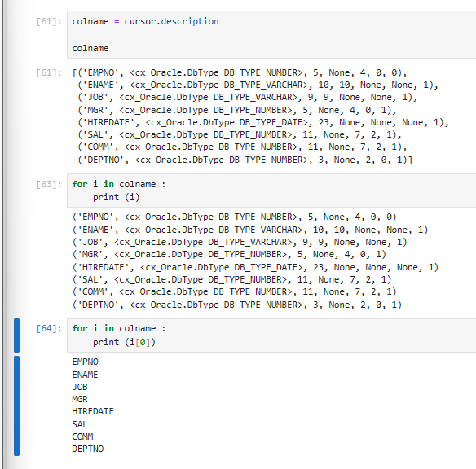Click the [64] execution prompt label
This screenshot has width=476, height=469.
coord(49,328)
